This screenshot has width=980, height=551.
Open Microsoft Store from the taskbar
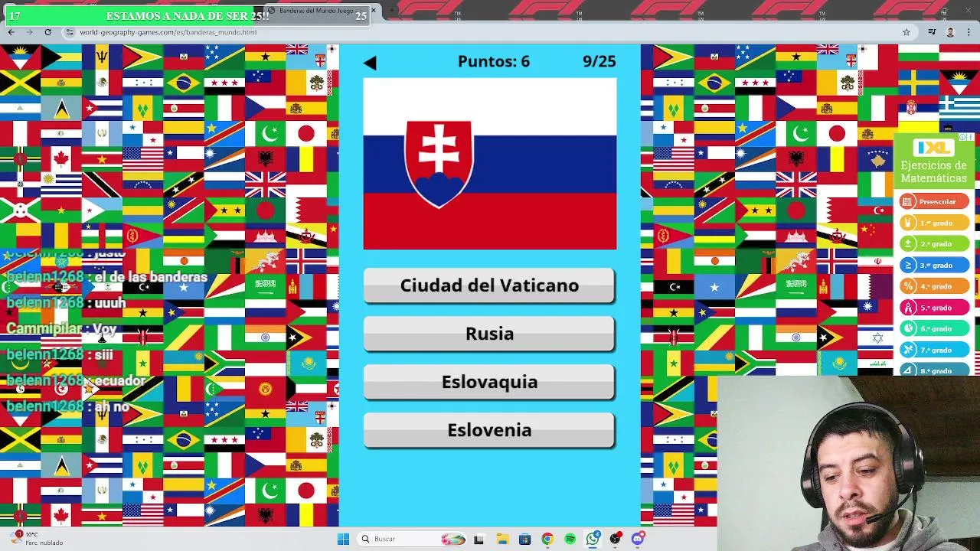(x=524, y=539)
